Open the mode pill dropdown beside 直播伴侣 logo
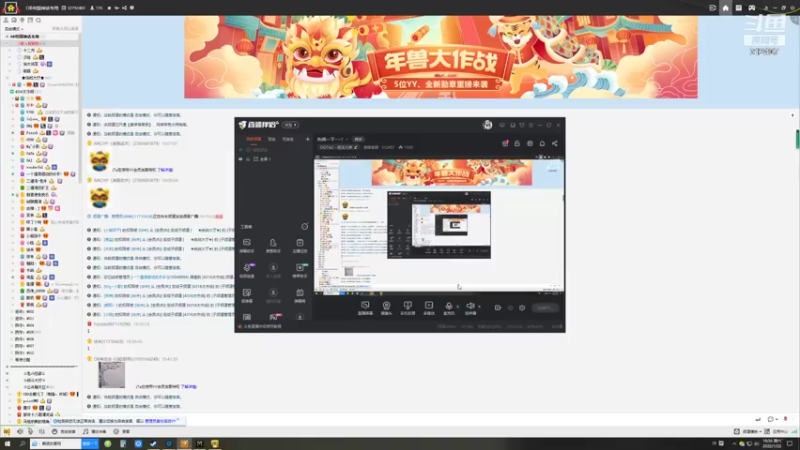 click(x=290, y=125)
